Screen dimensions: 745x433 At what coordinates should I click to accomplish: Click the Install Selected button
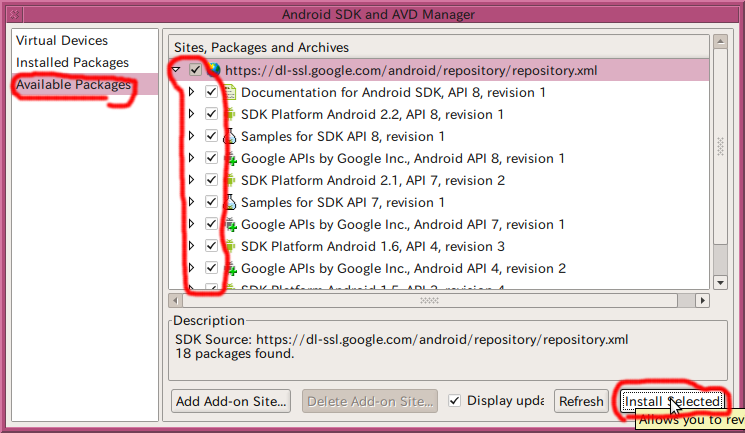(672, 401)
